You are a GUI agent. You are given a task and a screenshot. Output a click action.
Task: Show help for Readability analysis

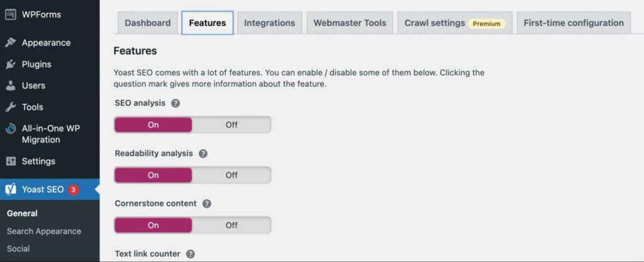click(203, 154)
